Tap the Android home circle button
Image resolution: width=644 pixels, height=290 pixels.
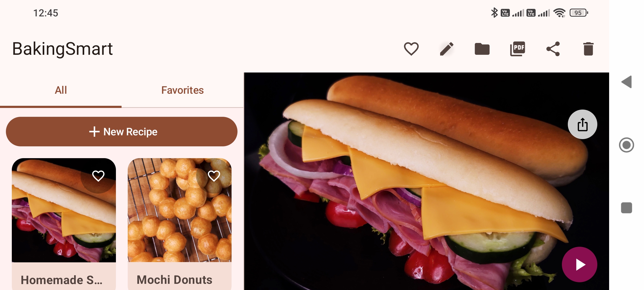(627, 145)
